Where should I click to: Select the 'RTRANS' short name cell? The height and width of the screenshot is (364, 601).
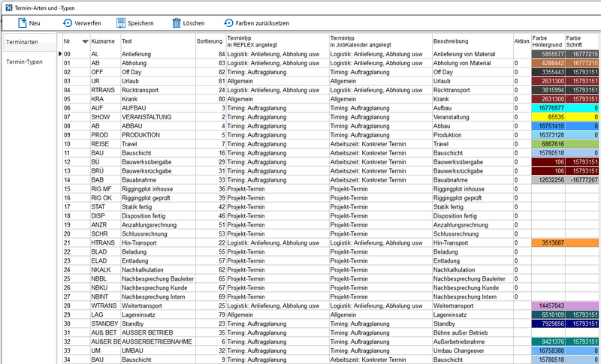click(x=105, y=90)
